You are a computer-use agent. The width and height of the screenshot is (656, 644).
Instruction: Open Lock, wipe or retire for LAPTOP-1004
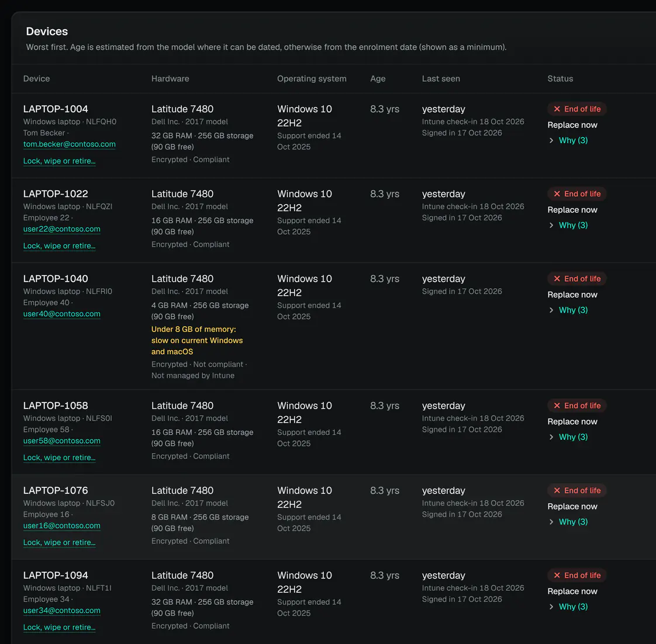tap(60, 161)
